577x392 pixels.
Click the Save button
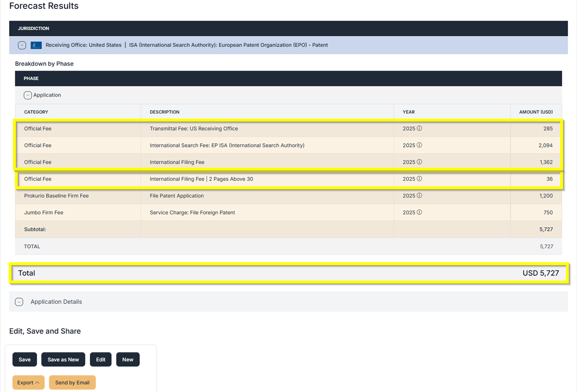pyautogui.click(x=25, y=359)
